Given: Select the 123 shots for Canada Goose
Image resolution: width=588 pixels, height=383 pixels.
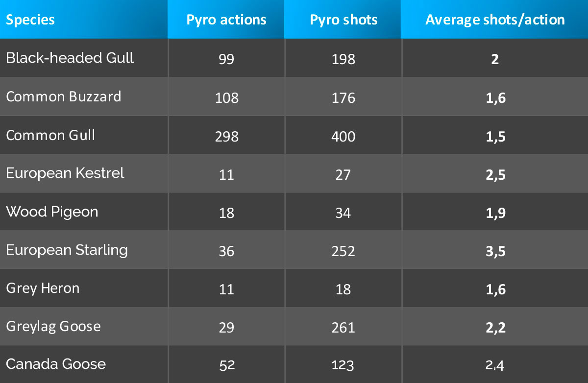Looking at the screenshot, I should [343, 365].
